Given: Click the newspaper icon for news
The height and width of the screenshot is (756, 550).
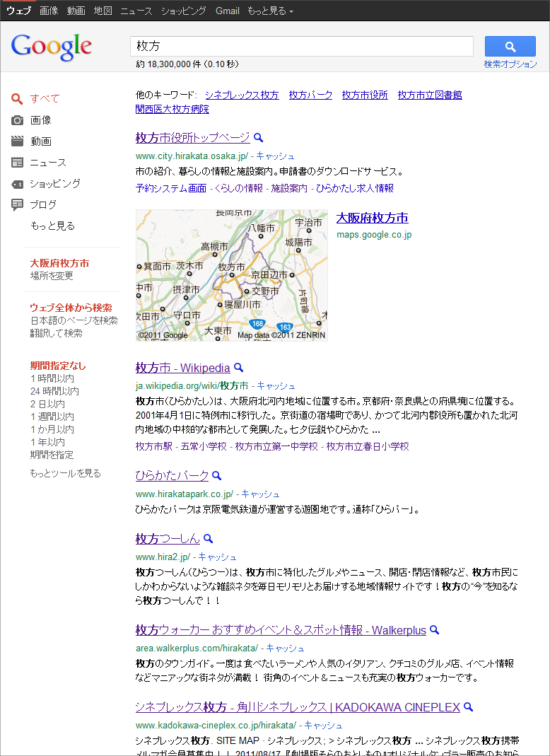Looking at the screenshot, I should click(x=18, y=163).
